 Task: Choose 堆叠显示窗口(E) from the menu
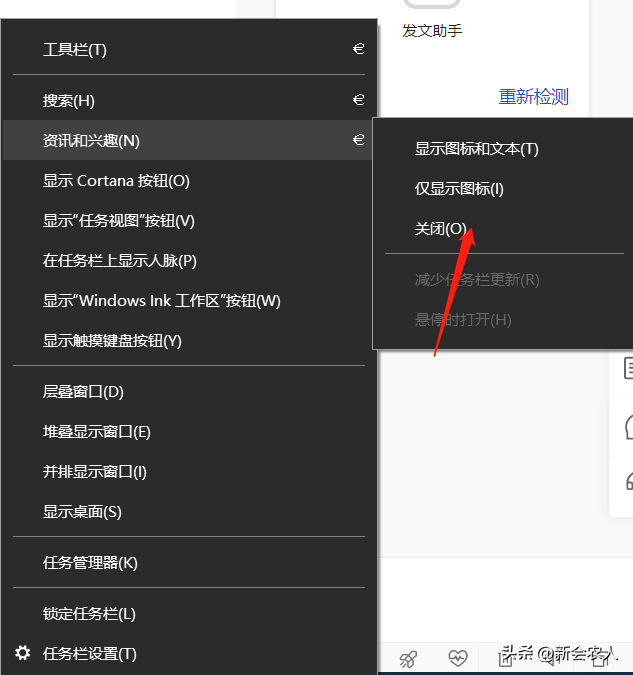189,431
